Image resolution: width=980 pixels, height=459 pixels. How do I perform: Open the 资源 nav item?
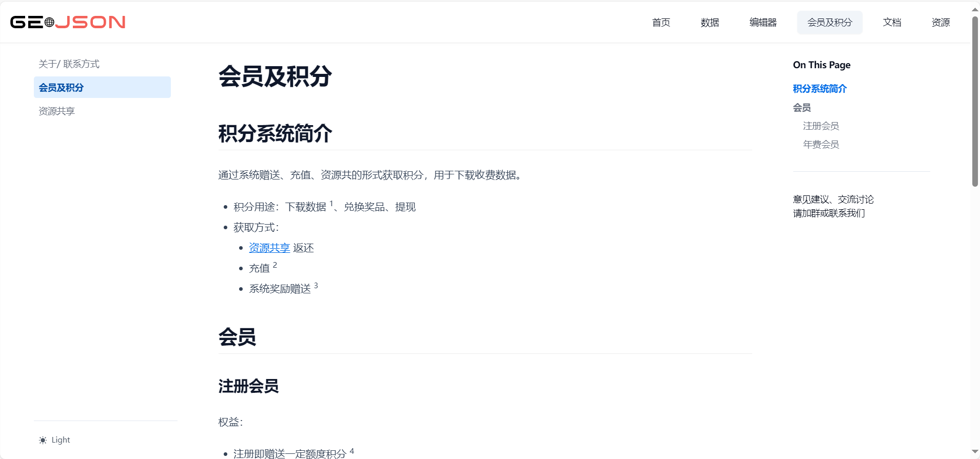pos(940,23)
